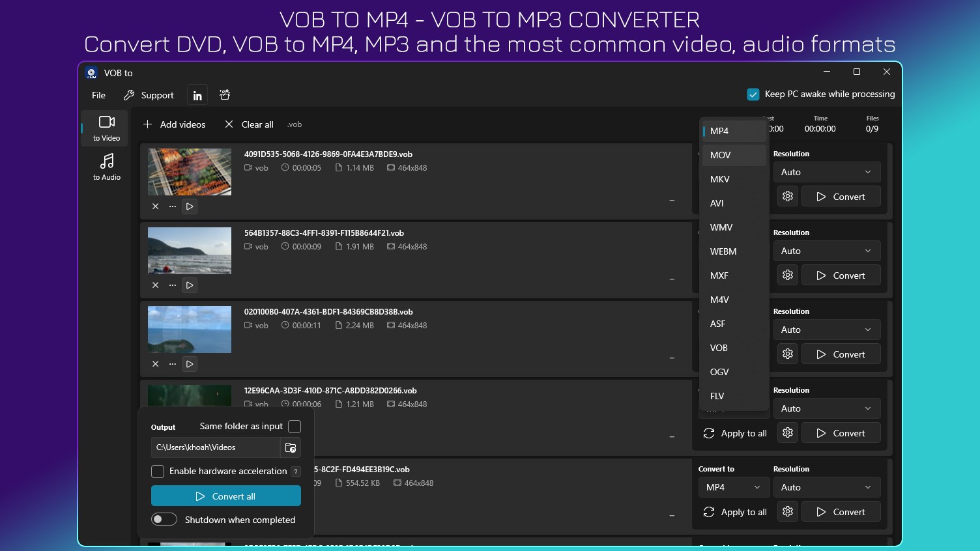Open the Resolution Auto dropdown
This screenshot has height=551, width=980.
click(826, 171)
